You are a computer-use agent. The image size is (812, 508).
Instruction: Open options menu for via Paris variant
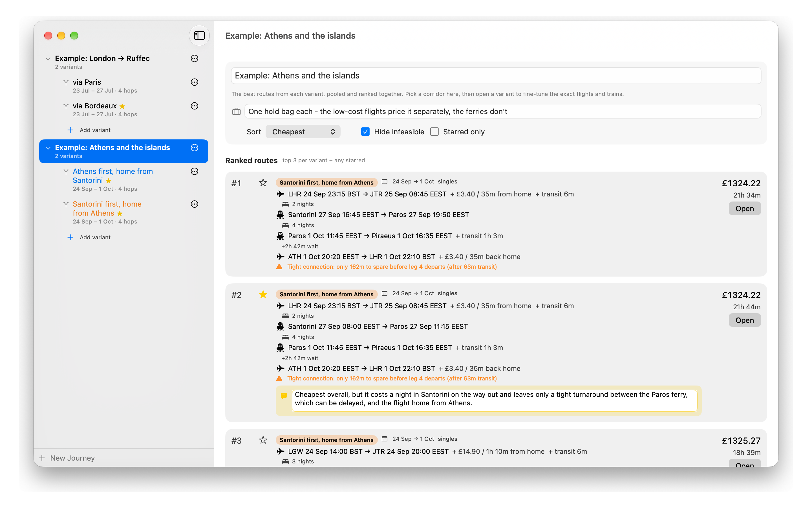pyautogui.click(x=195, y=82)
